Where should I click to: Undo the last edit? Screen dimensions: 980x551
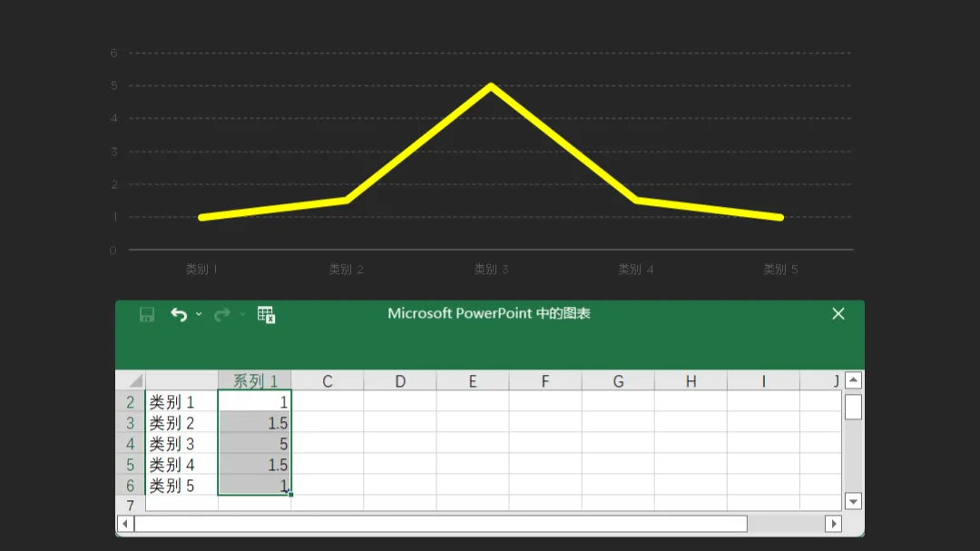tap(179, 314)
